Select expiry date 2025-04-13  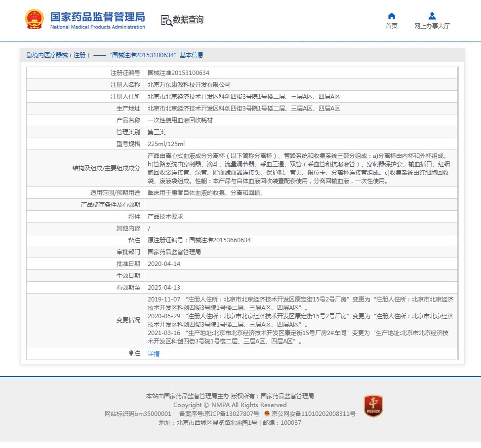164,288
